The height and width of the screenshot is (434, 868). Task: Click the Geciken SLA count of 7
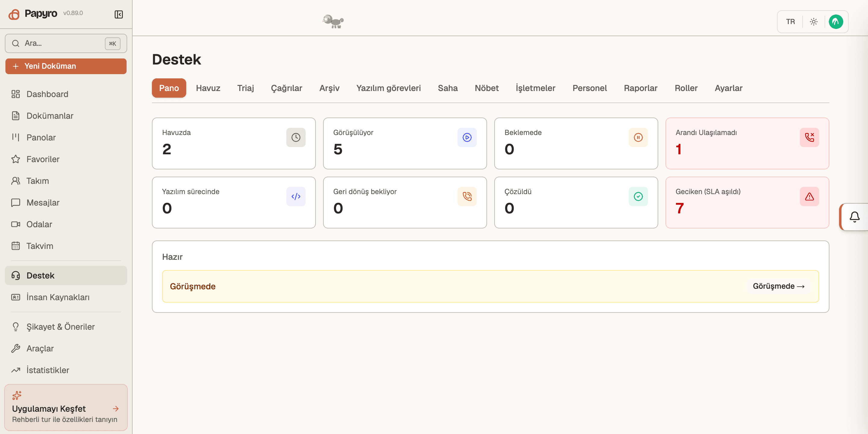(680, 208)
